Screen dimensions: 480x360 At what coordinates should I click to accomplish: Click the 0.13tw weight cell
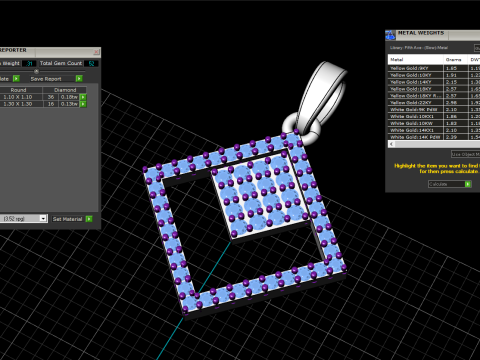(69, 104)
